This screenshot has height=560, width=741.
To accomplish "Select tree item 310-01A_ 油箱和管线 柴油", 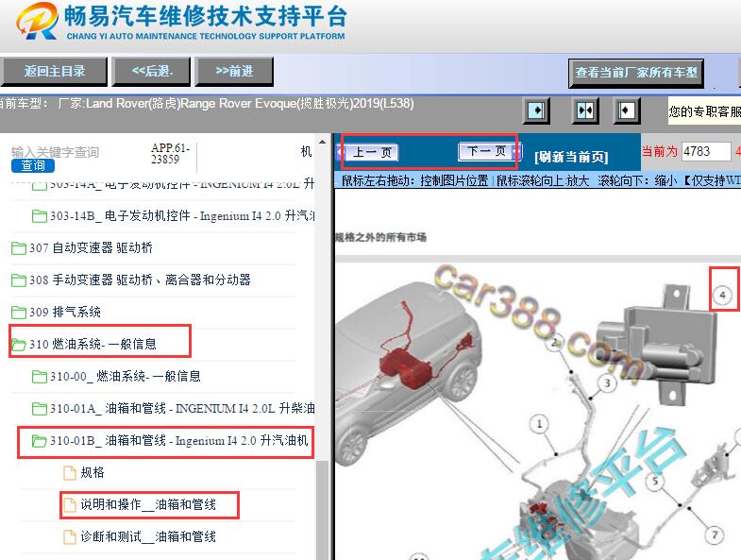I will coord(182,409).
